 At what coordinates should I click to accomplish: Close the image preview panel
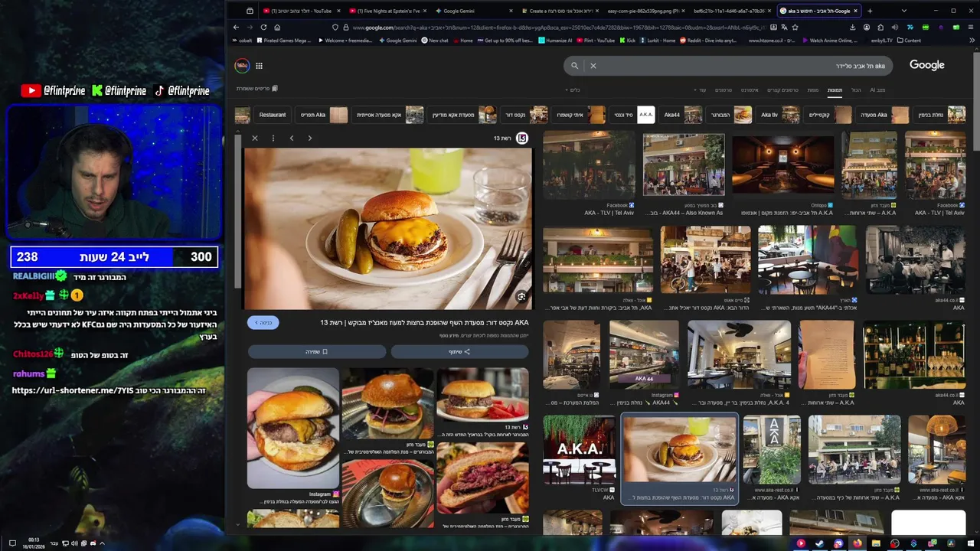tap(255, 138)
